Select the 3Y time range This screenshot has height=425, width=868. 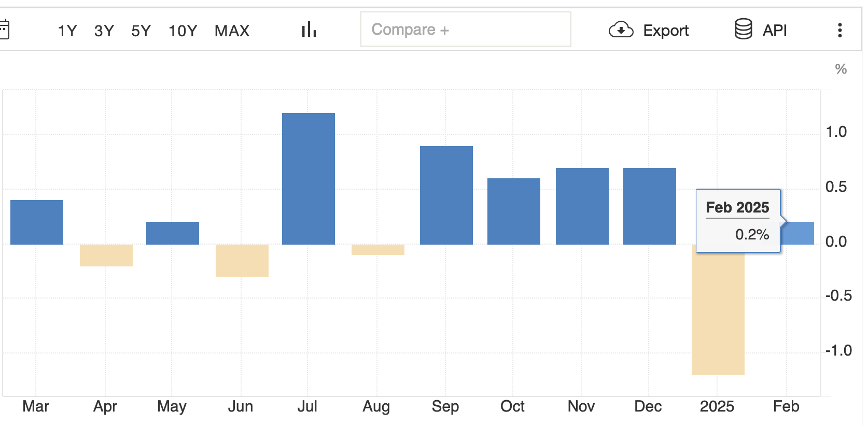(x=104, y=31)
